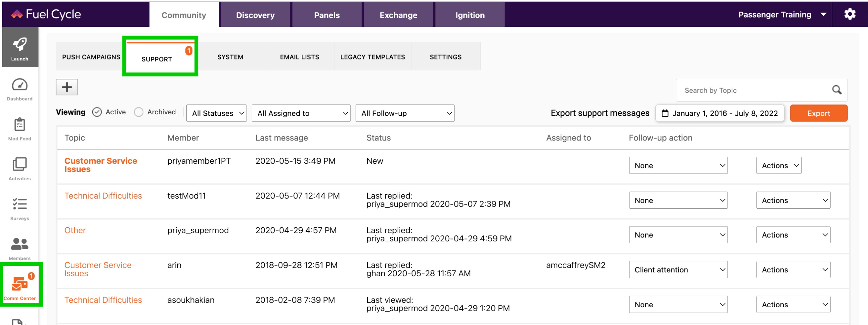This screenshot has height=325, width=868.
Task: Open the Push Campaigns tab
Action: pos(91,57)
